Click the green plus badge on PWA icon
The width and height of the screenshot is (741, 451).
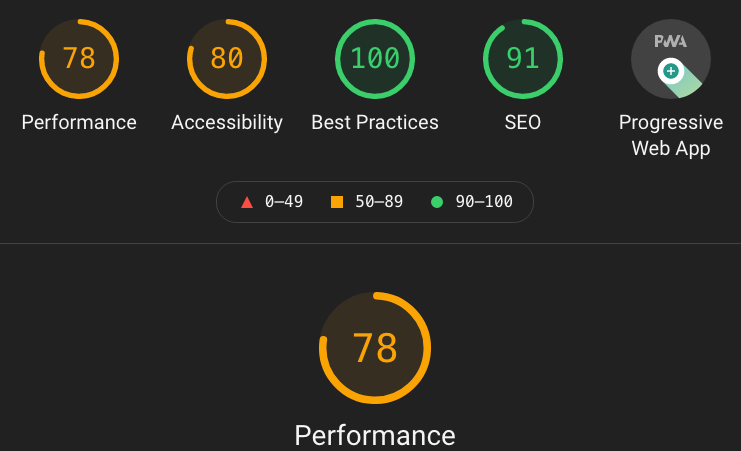click(x=671, y=71)
